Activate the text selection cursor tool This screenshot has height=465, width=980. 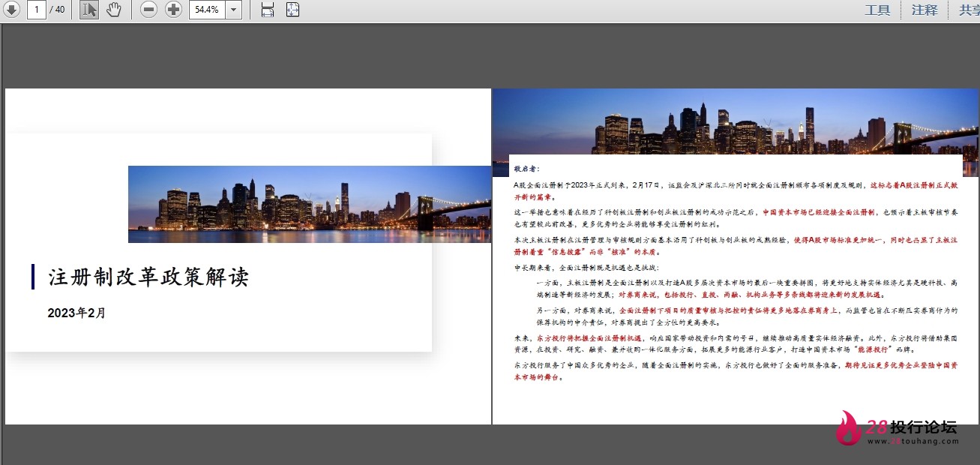(x=88, y=10)
